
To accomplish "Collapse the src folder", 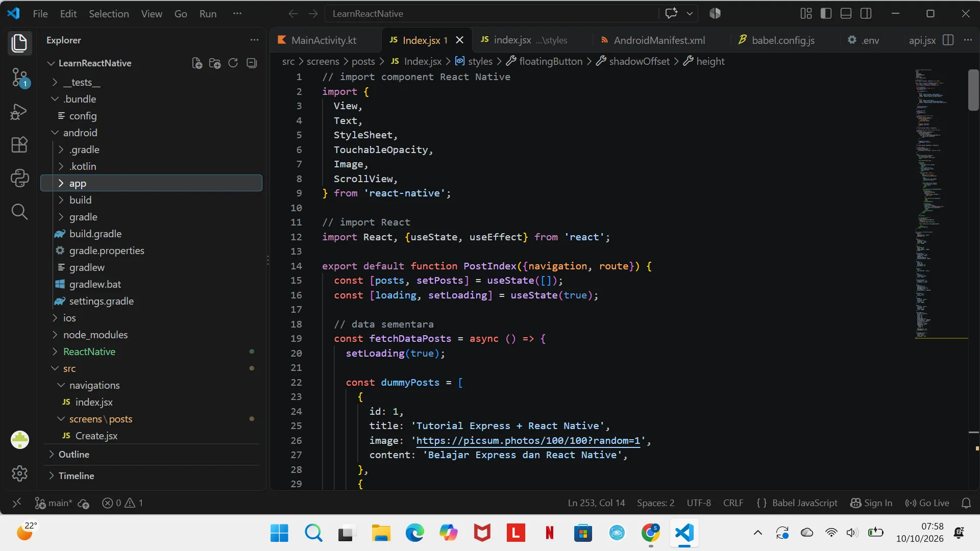I will pos(151,368).
